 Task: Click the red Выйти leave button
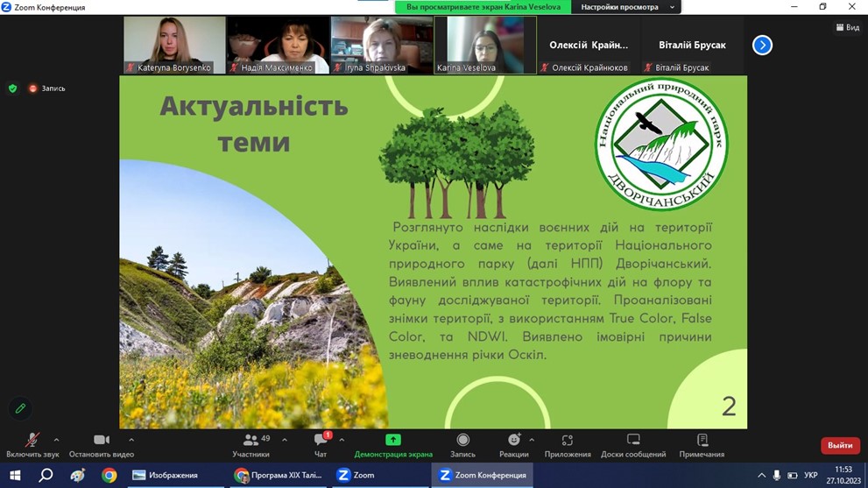[839, 445]
